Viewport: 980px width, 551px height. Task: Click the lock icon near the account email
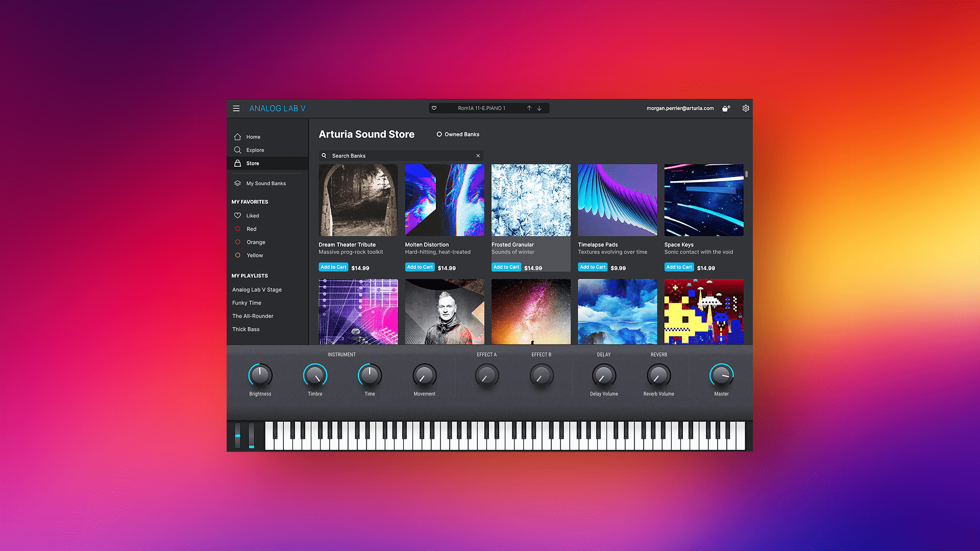click(x=725, y=108)
